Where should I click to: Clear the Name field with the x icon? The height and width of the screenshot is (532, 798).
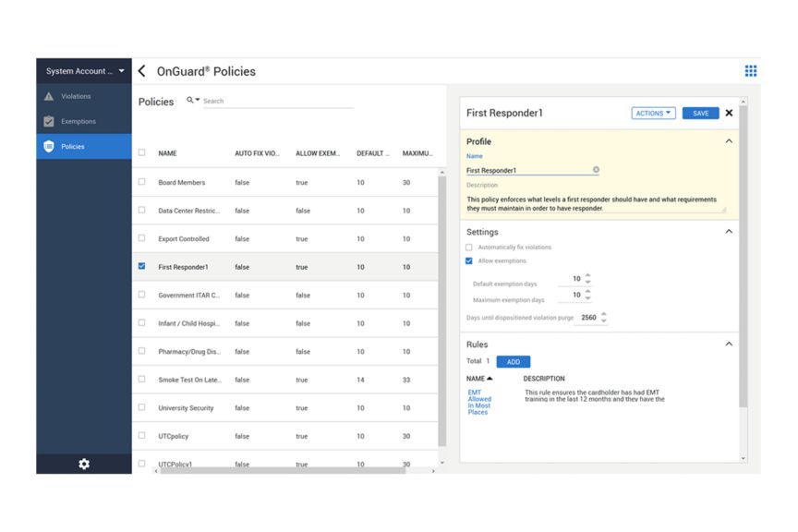tap(596, 170)
